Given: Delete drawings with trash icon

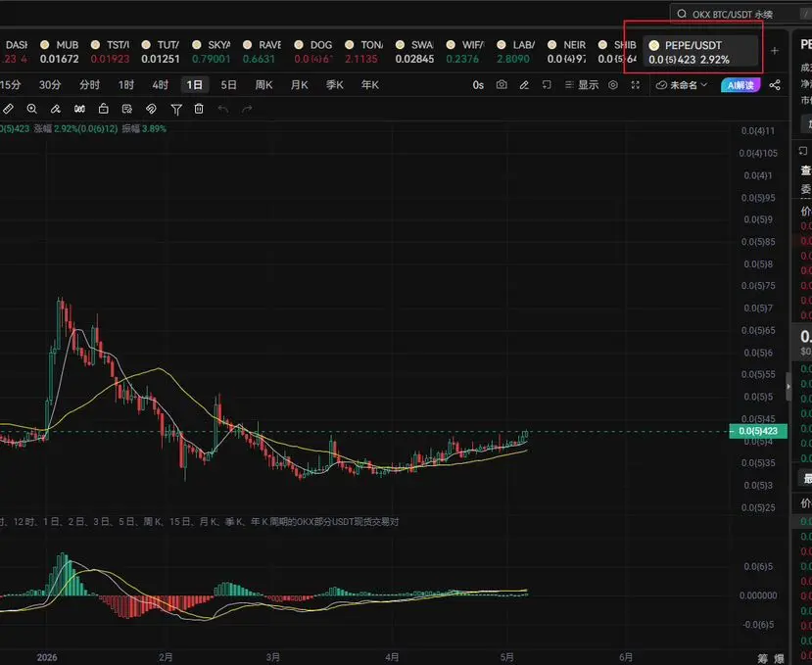Looking at the screenshot, I should pyautogui.click(x=199, y=109).
